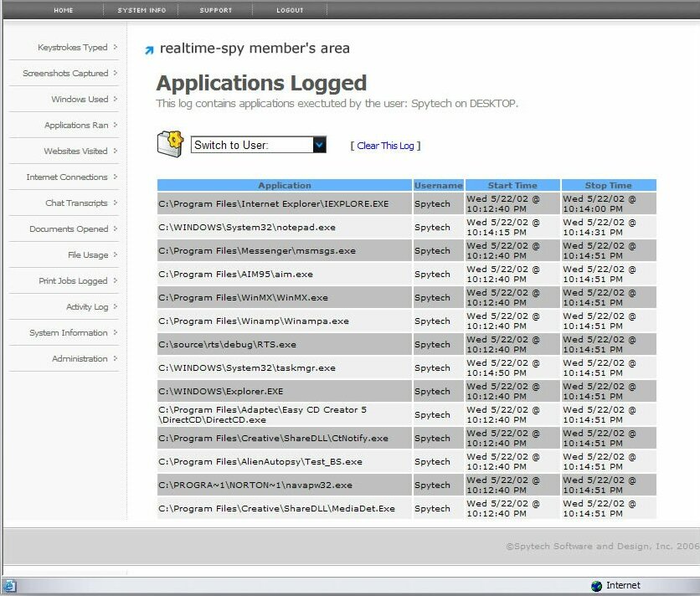Expand Keystrokes Typed sidebar arrow
This screenshot has height=596, width=700.
[116, 47]
